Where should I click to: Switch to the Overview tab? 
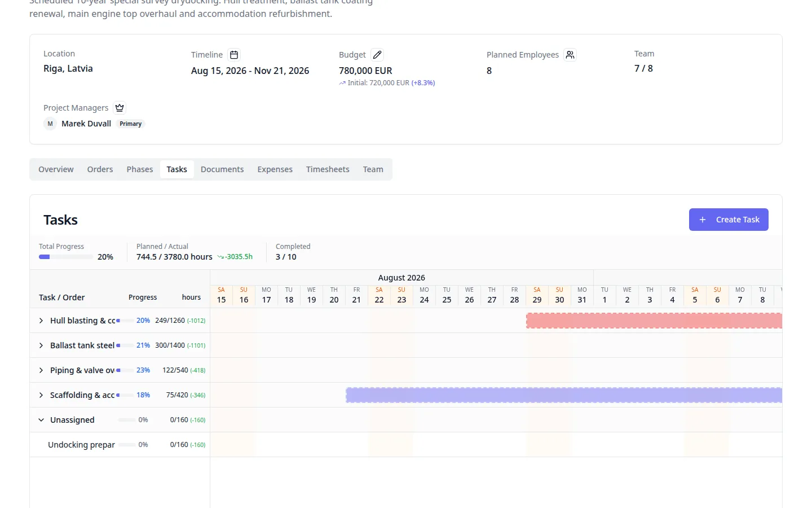tap(56, 169)
